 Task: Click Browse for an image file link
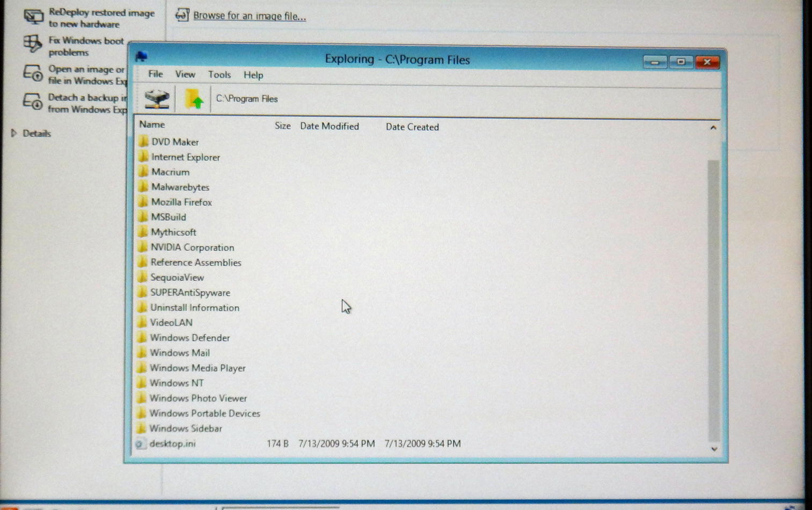click(250, 16)
